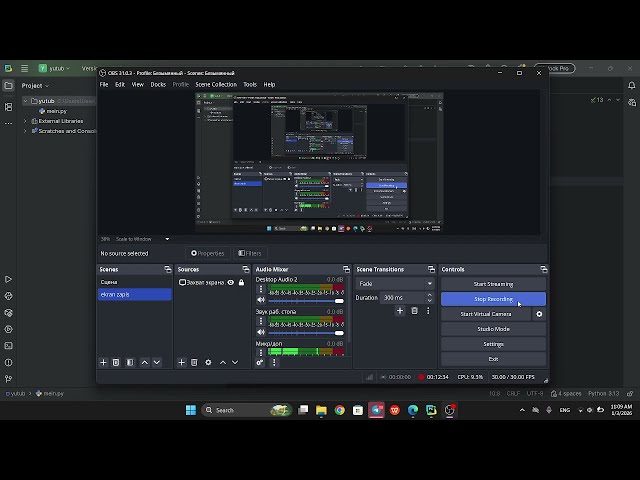Click taskbar Search box

point(247,410)
